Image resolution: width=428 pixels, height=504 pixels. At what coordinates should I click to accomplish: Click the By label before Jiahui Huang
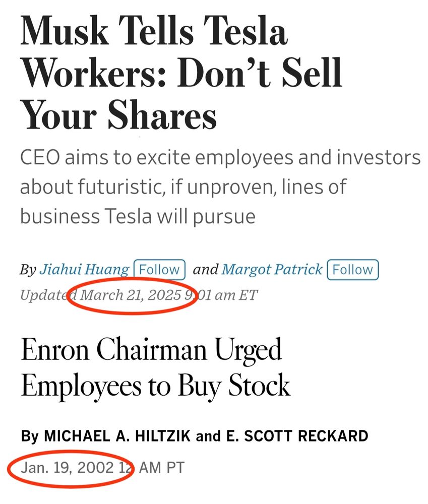tap(28, 269)
